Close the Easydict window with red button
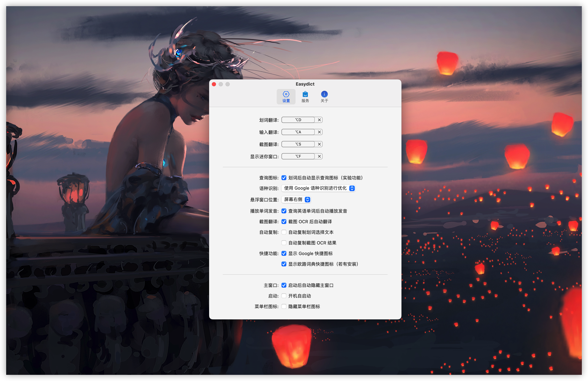 coord(214,84)
